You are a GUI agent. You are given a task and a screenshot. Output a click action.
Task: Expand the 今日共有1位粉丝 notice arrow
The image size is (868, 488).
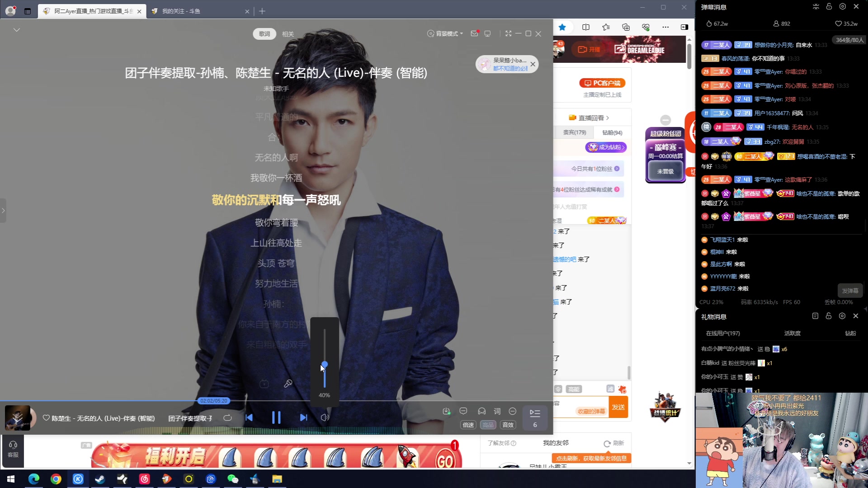pos(617,169)
